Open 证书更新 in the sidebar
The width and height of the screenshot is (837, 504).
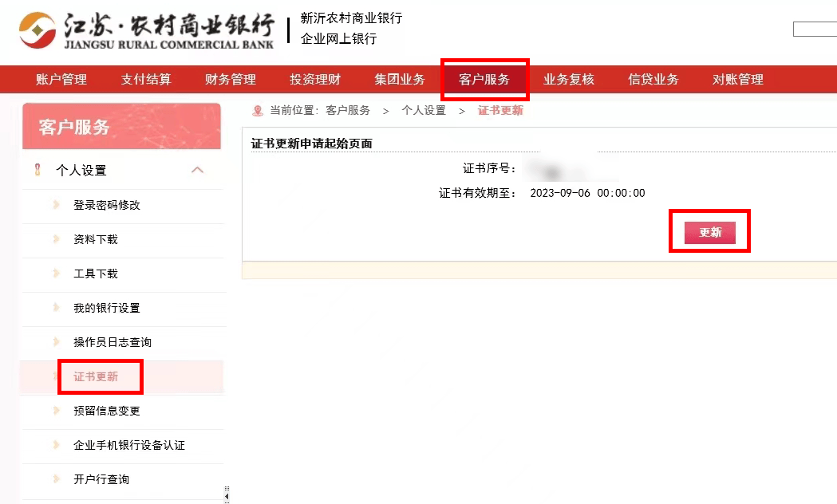click(x=101, y=377)
